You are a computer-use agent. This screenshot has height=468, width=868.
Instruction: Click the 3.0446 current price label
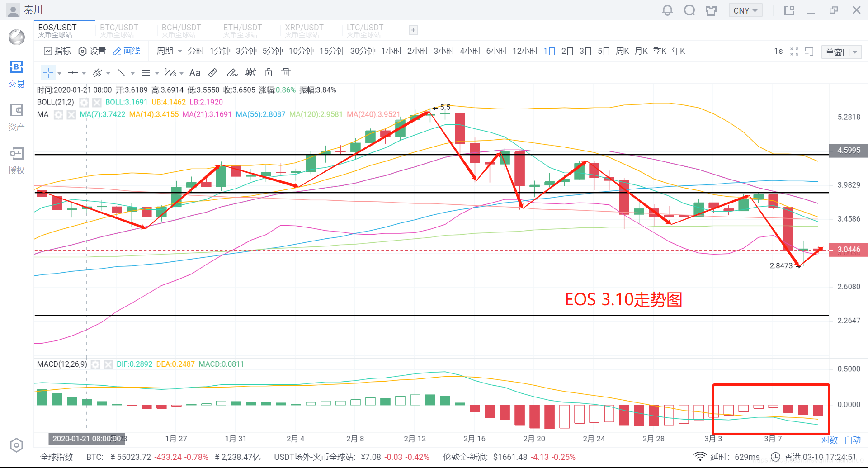click(x=848, y=250)
